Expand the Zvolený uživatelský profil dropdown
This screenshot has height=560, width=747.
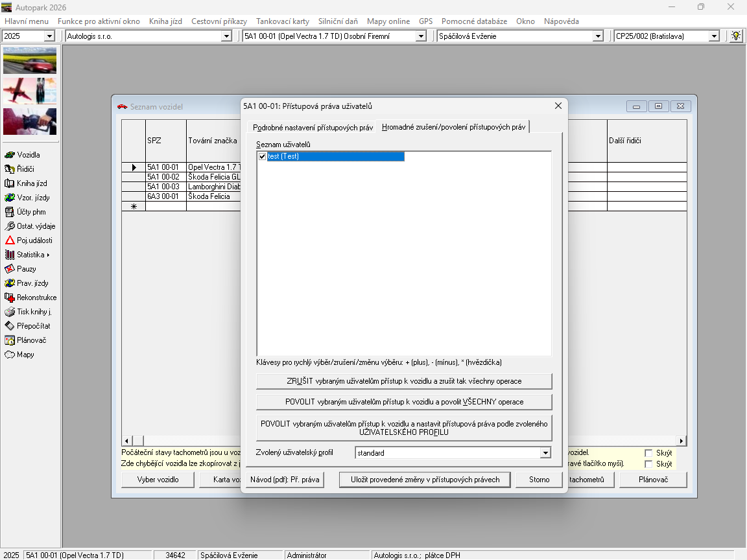click(x=545, y=453)
